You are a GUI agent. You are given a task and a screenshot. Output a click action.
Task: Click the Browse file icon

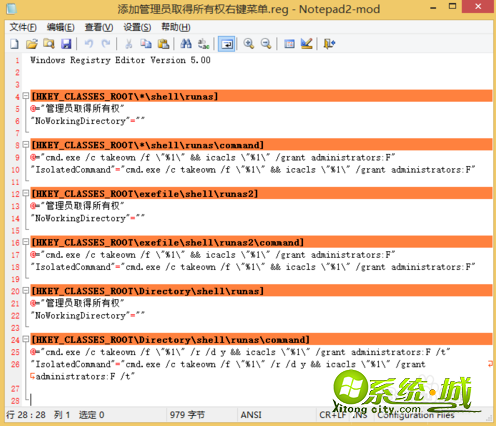[49, 44]
